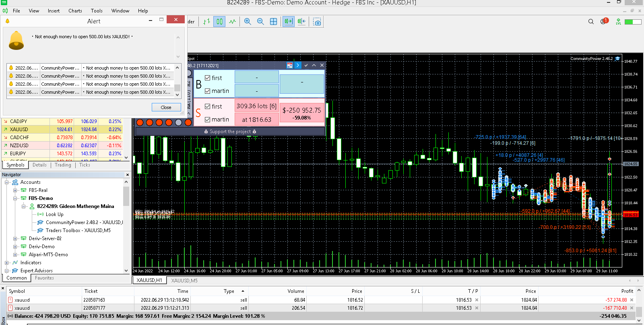This screenshot has width=644, height=325.
Task: Remove T/P on the 68.84 sell order
Action: coord(477,300)
